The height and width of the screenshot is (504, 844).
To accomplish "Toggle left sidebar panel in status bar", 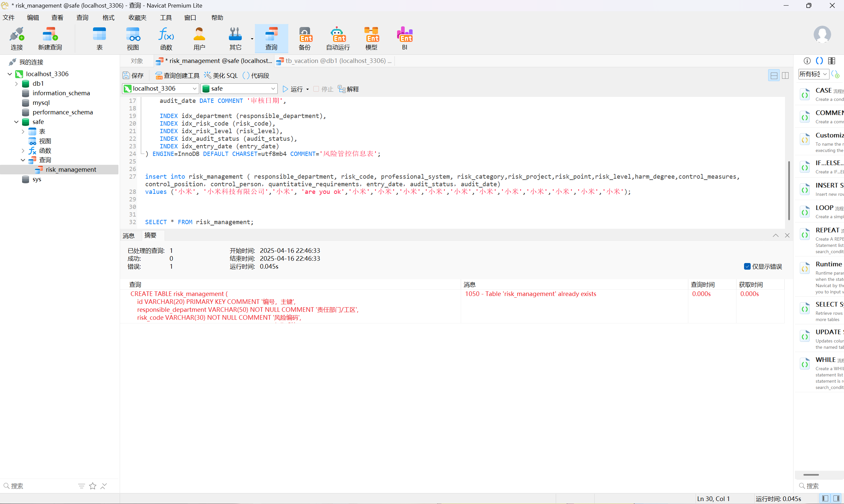I will click(x=825, y=499).
